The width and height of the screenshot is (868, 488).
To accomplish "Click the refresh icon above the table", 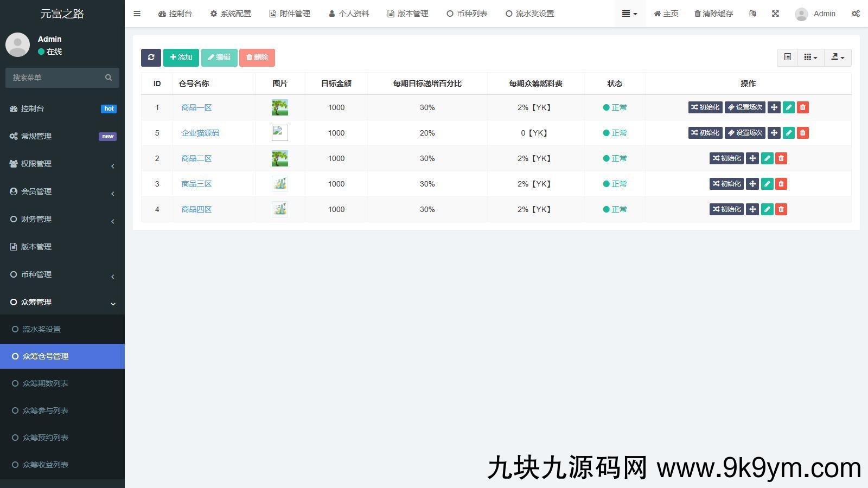I will pos(151,57).
